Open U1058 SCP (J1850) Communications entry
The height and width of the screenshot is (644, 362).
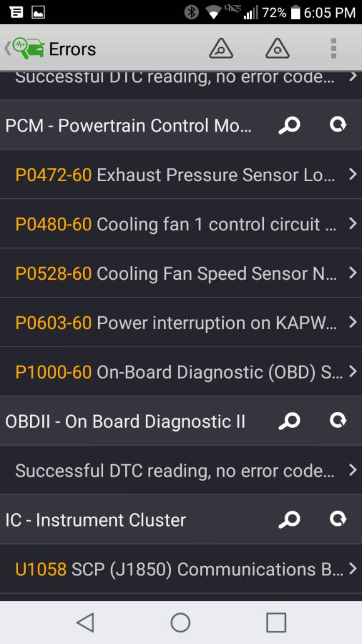tap(181, 569)
